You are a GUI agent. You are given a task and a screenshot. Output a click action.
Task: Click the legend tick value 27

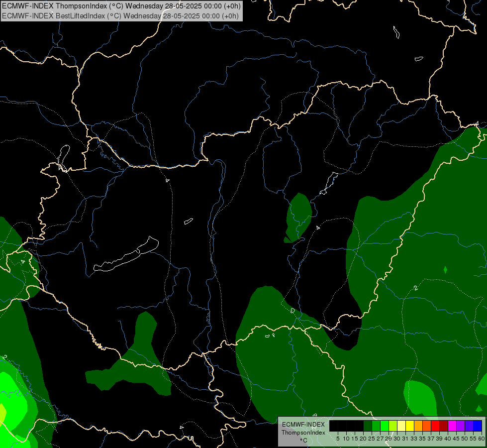coord(380,439)
